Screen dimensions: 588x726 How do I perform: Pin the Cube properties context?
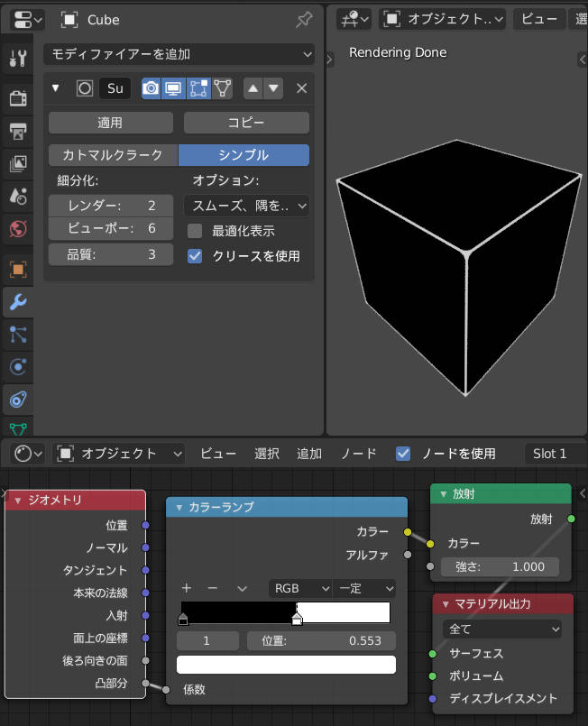tap(304, 20)
